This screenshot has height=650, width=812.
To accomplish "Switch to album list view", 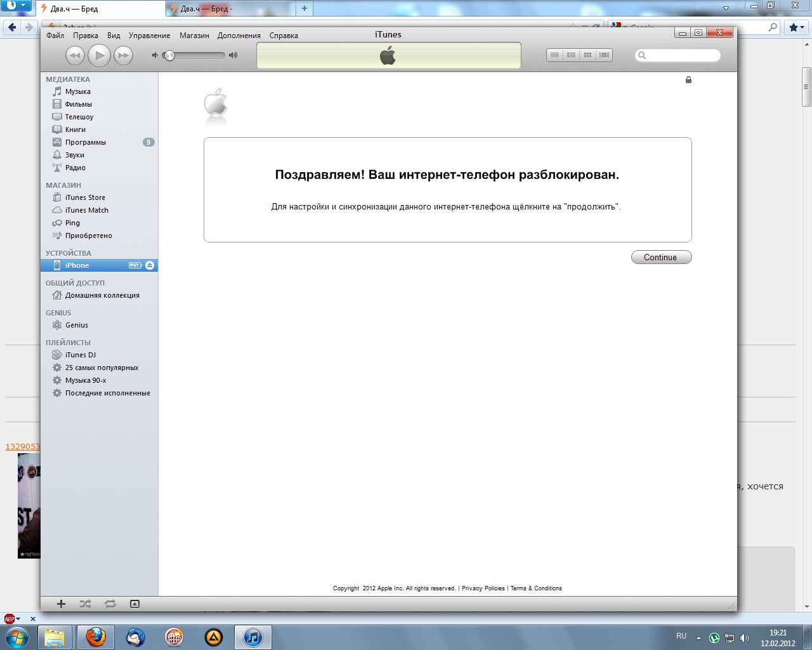I will (x=571, y=55).
